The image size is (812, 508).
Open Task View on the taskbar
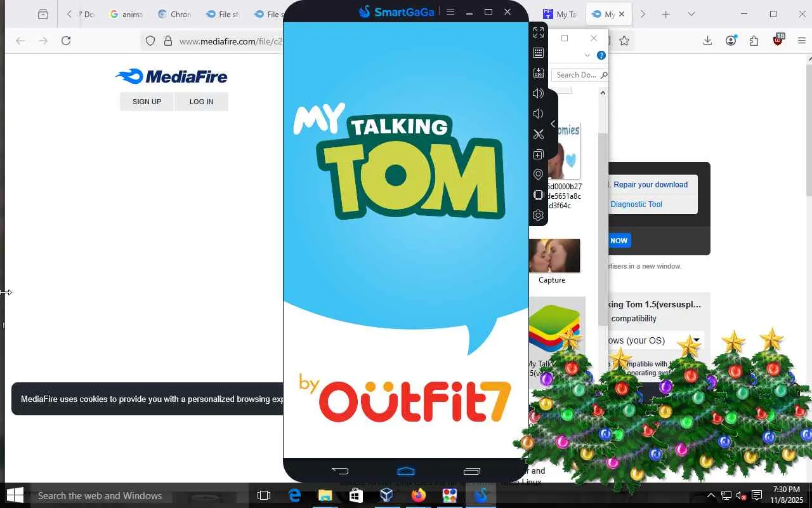[264, 495]
